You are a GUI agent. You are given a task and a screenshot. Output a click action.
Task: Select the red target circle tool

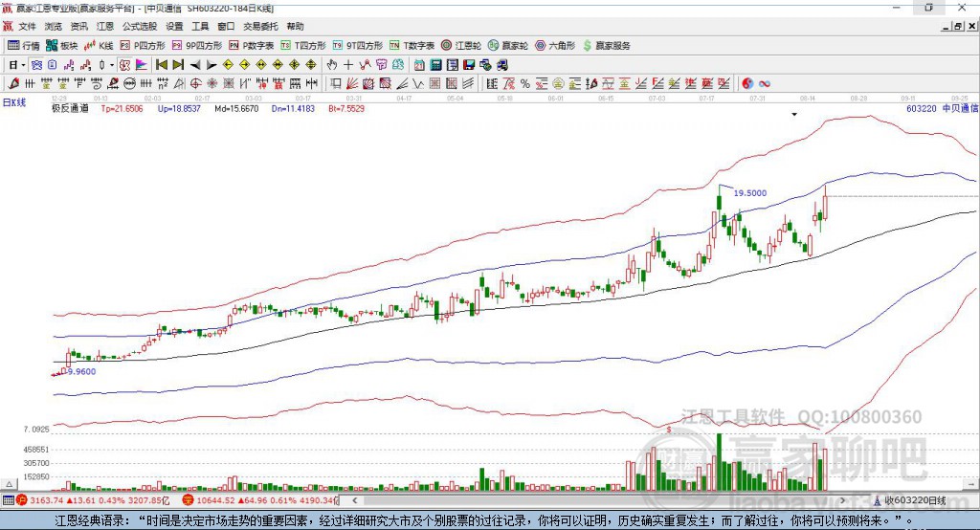pos(195,84)
